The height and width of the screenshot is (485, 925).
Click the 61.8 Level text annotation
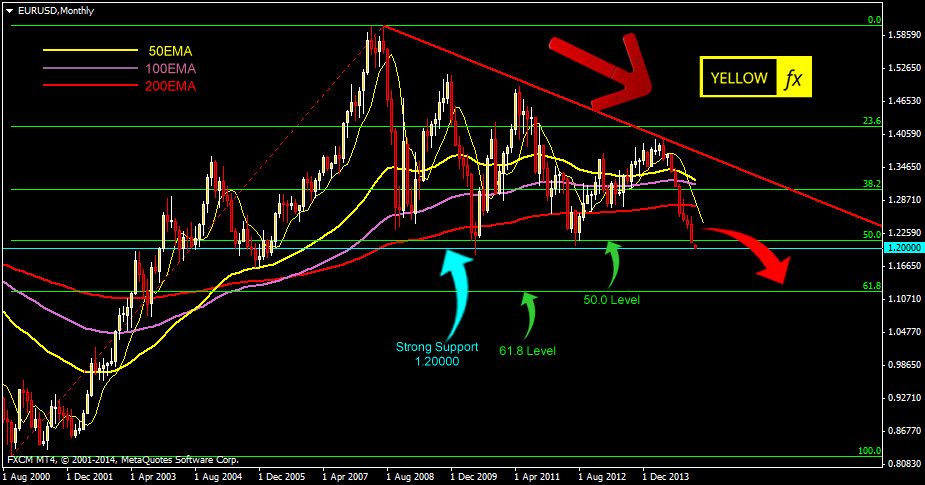[x=526, y=350]
